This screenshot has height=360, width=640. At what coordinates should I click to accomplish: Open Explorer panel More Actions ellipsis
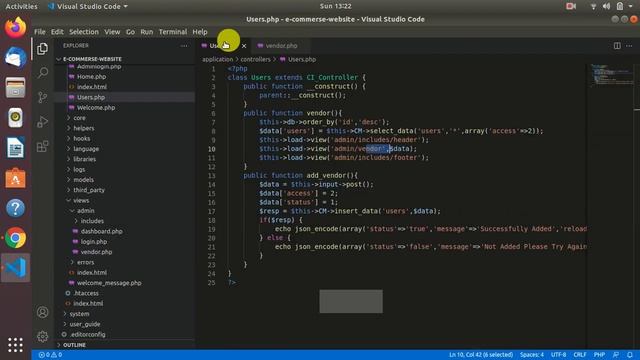click(184, 46)
